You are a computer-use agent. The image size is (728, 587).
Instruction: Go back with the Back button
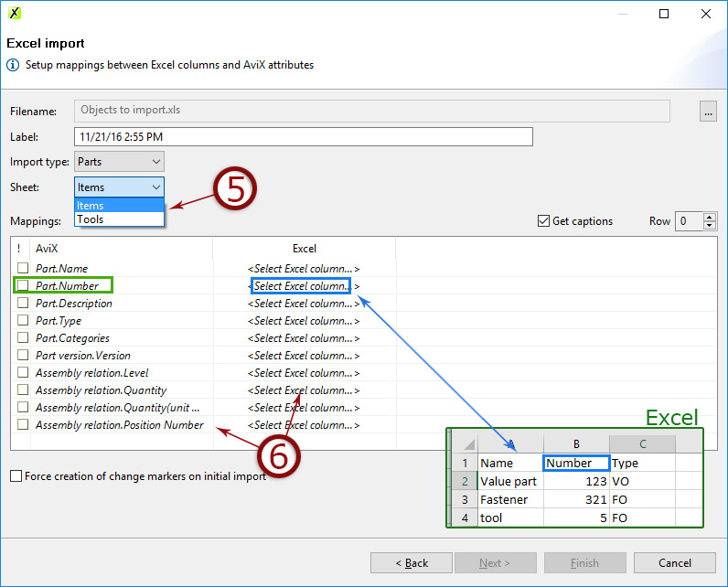point(411,563)
